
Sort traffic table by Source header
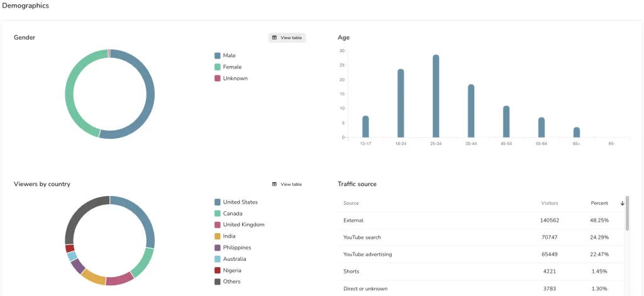(x=351, y=203)
